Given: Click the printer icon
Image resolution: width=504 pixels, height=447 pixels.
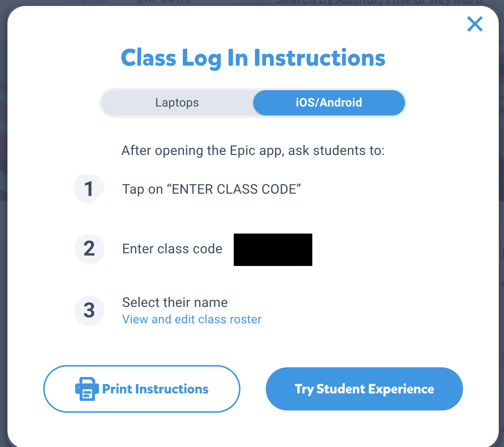Looking at the screenshot, I should [x=87, y=389].
